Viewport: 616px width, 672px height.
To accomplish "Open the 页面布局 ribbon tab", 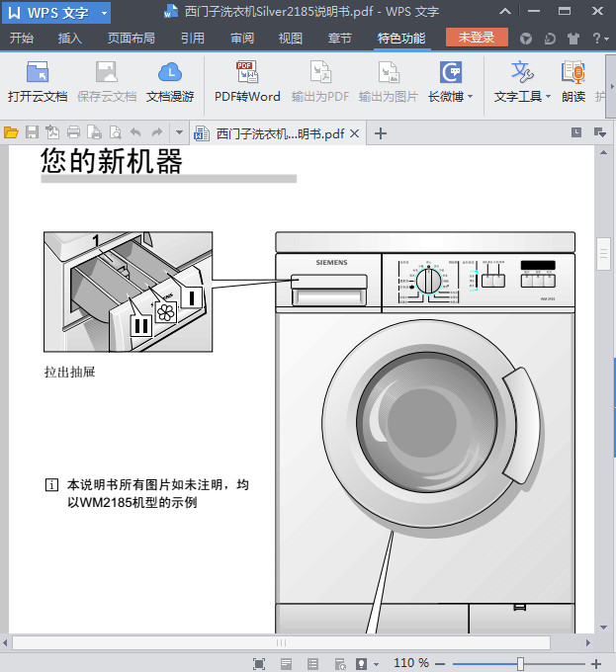I will (x=131, y=39).
